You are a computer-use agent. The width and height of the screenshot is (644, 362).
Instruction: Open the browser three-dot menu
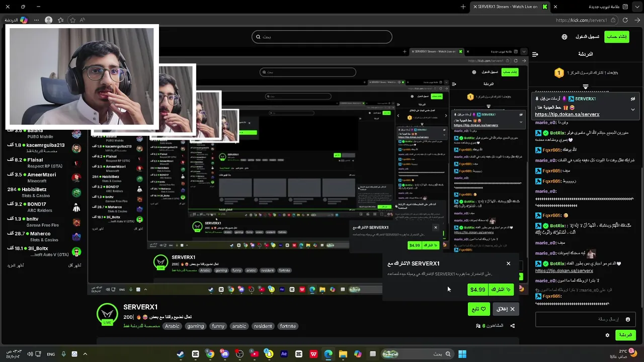point(36,20)
